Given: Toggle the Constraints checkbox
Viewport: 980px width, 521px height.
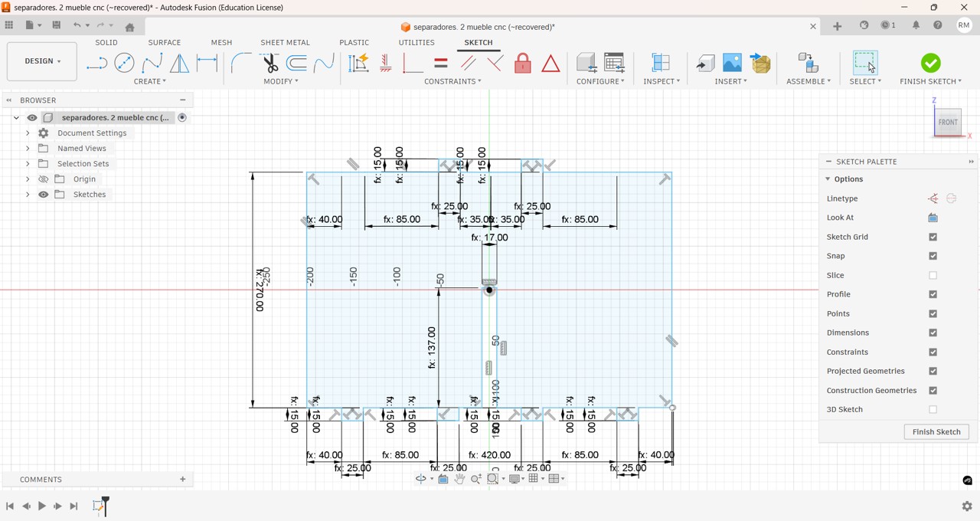Looking at the screenshot, I should tap(933, 352).
